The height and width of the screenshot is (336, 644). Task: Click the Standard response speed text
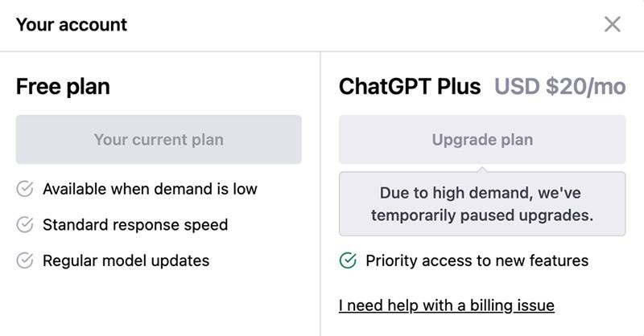tap(135, 225)
